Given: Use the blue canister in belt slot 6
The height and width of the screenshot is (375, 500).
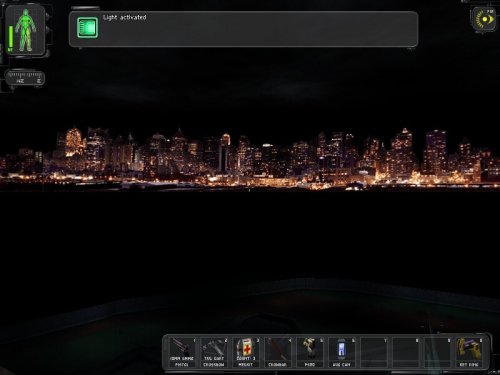Looking at the screenshot, I should pyautogui.click(x=342, y=352).
